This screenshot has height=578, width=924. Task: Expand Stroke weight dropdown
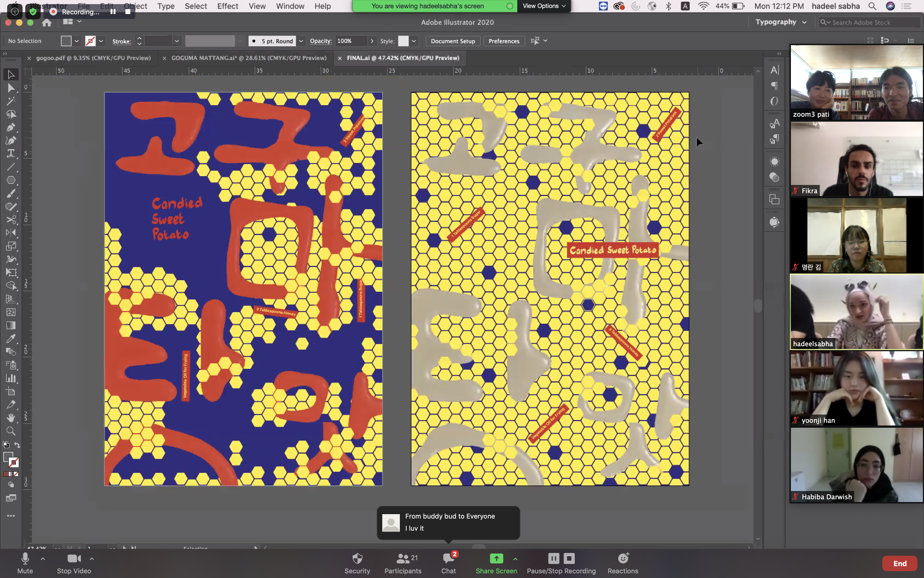tap(176, 41)
